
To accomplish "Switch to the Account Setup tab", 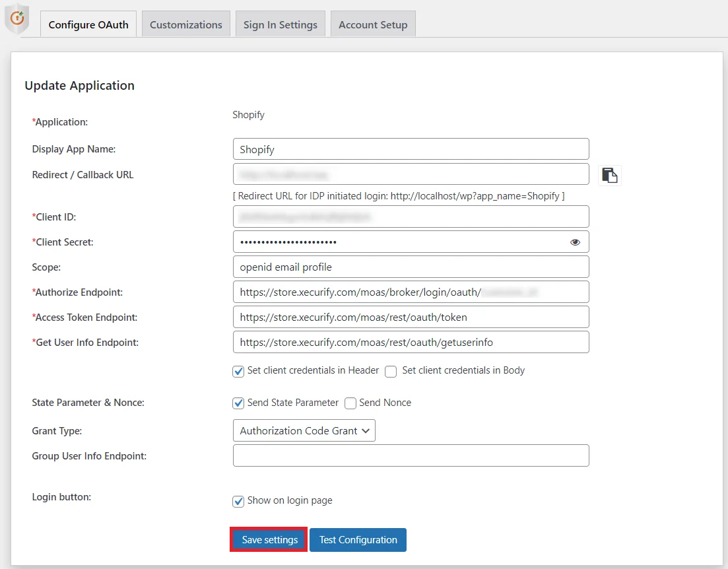I will click(373, 24).
